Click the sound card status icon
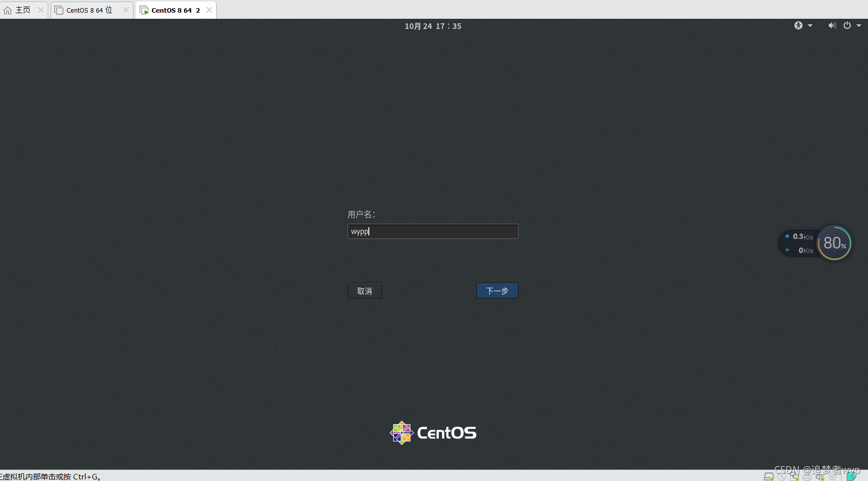The image size is (868, 481). [x=820, y=476]
